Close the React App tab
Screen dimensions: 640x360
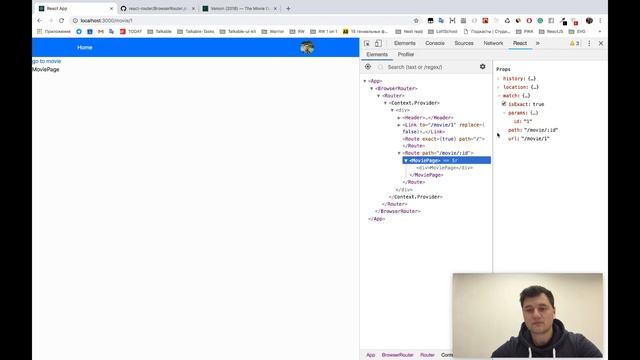(x=111, y=8)
